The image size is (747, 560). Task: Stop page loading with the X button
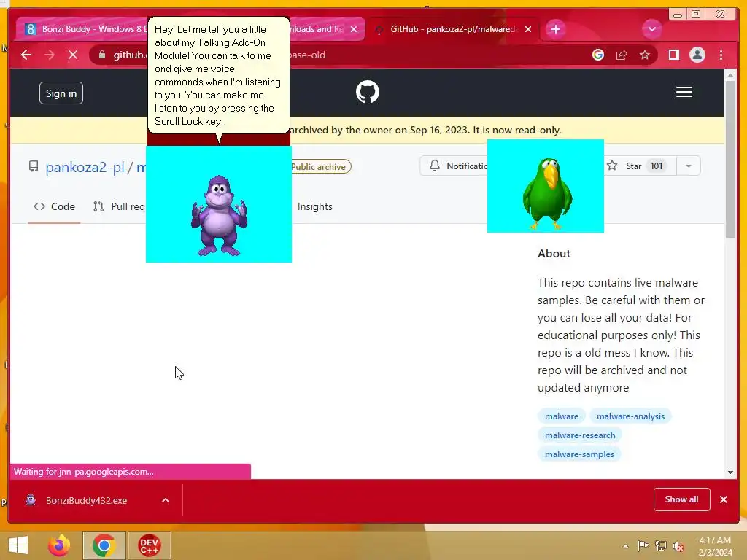click(73, 55)
